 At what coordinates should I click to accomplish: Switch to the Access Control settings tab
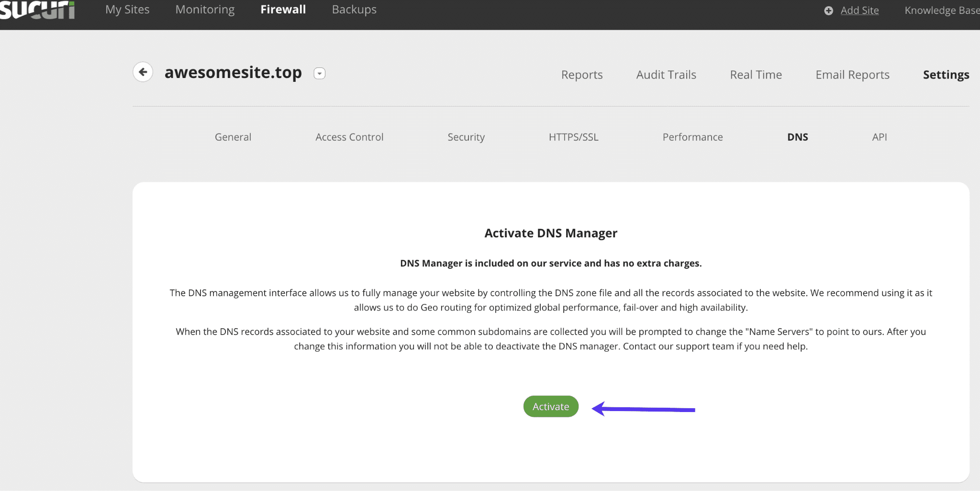(x=349, y=137)
